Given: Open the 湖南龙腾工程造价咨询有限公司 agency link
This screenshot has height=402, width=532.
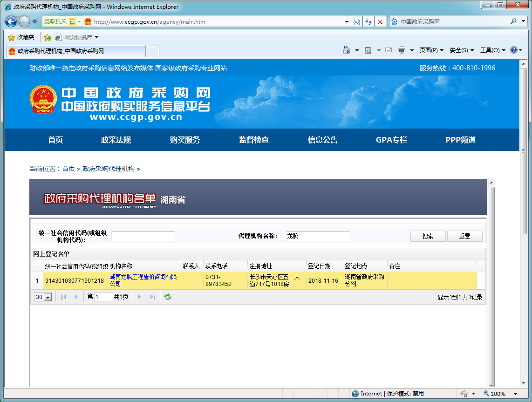Looking at the screenshot, I should point(143,280).
